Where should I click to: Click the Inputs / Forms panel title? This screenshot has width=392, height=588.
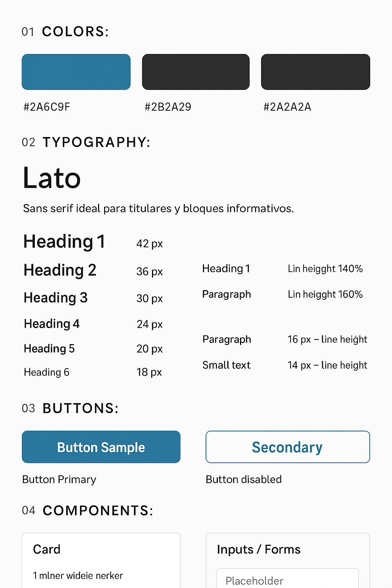[258, 549]
